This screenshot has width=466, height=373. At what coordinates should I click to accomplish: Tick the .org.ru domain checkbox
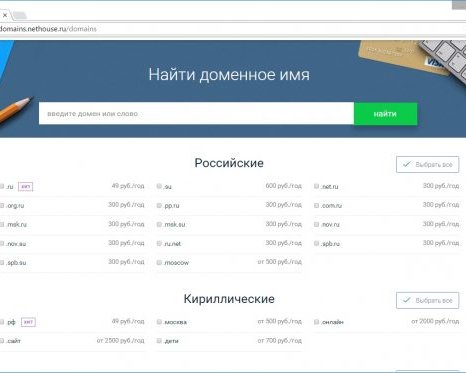[2, 205]
